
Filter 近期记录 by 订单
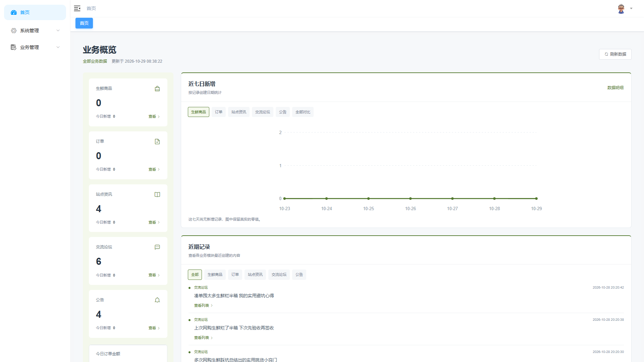click(x=235, y=275)
